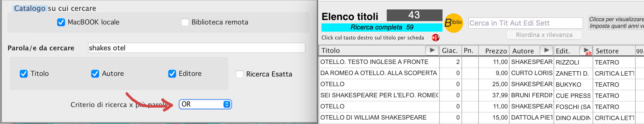The width and height of the screenshot is (644, 124).
Task: Toggle the Titolo search checkbox
Action: pos(24,74)
